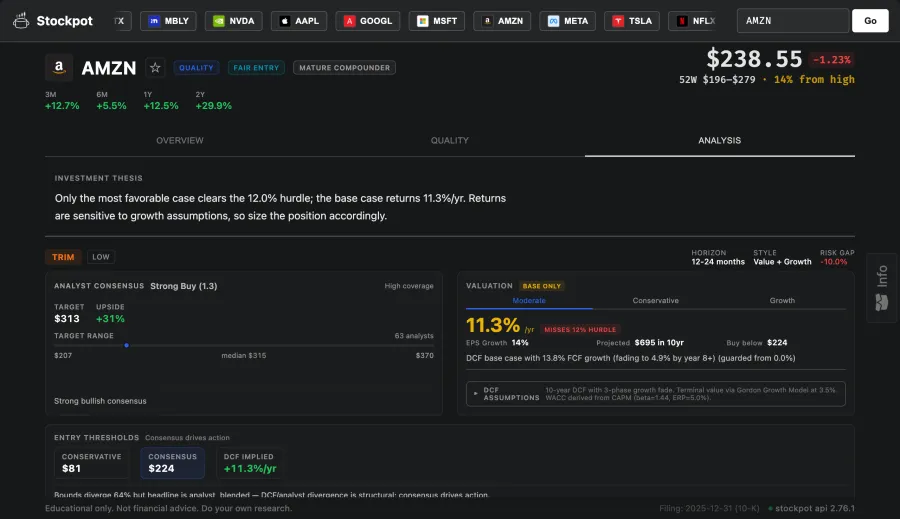Click the BASE ONLY valuation badge

pyautogui.click(x=541, y=286)
